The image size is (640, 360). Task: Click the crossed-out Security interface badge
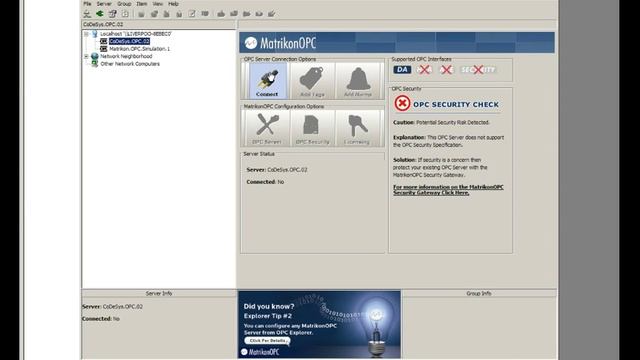point(478,70)
